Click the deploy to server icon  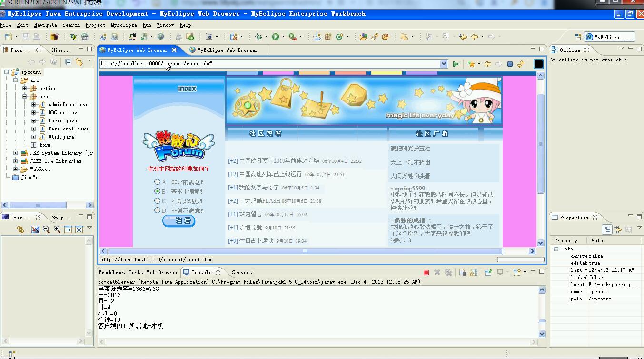[x=132, y=37]
